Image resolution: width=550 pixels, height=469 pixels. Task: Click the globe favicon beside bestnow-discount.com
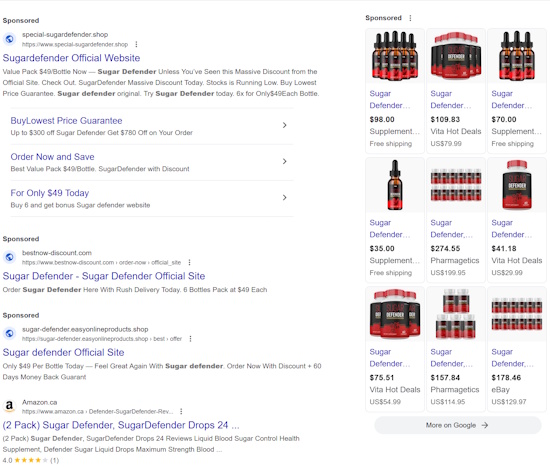point(9,257)
